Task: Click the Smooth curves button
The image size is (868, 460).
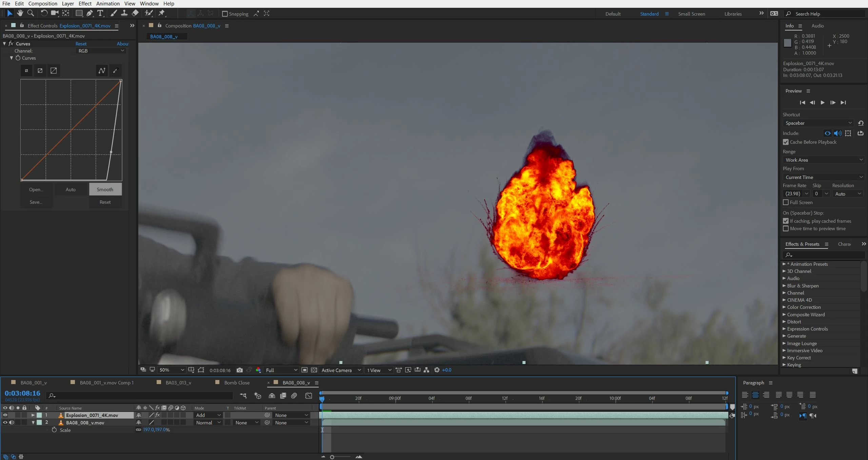Action: [105, 189]
